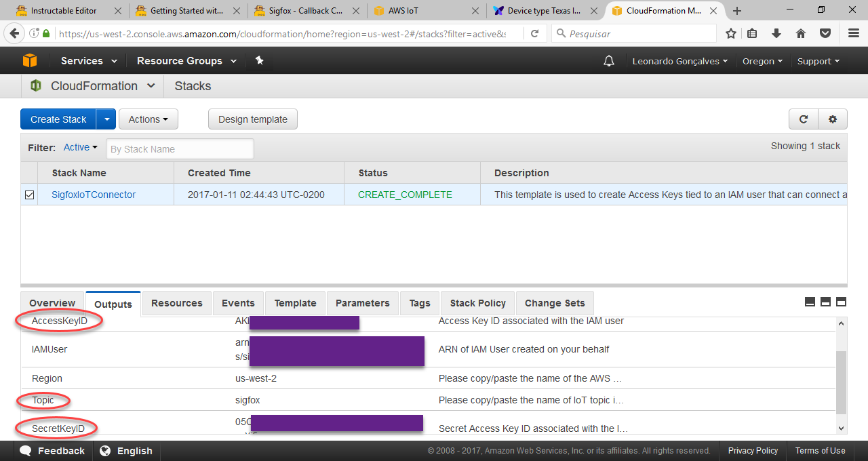Viewport: 868px width, 461px height.
Task: Open the Actions dropdown
Action: click(x=148, y=119)
